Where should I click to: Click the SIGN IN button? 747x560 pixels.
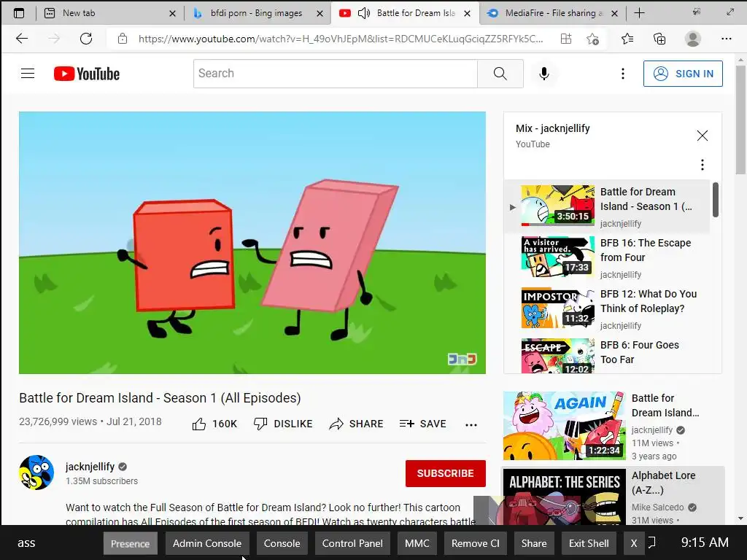[683, 74]
